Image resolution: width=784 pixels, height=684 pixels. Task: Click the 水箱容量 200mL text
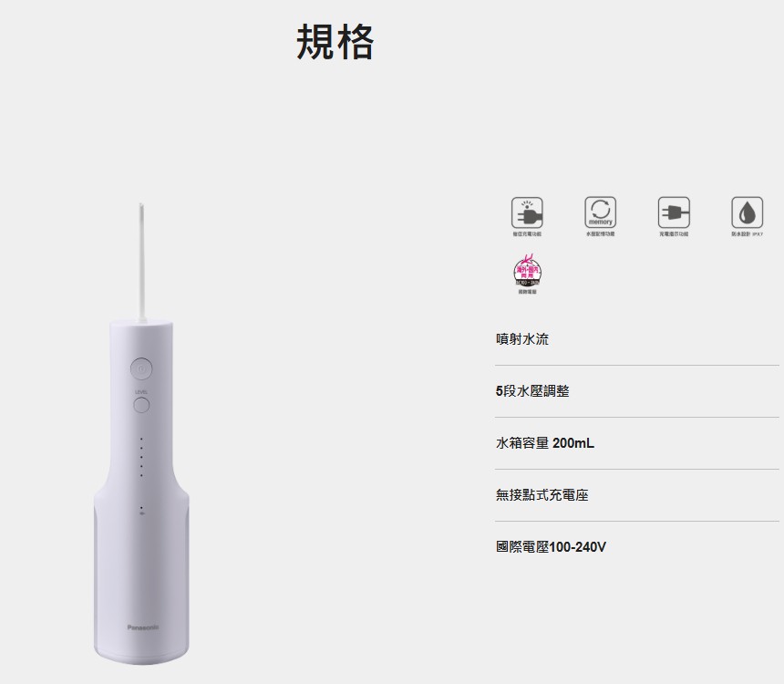(545, 443)
